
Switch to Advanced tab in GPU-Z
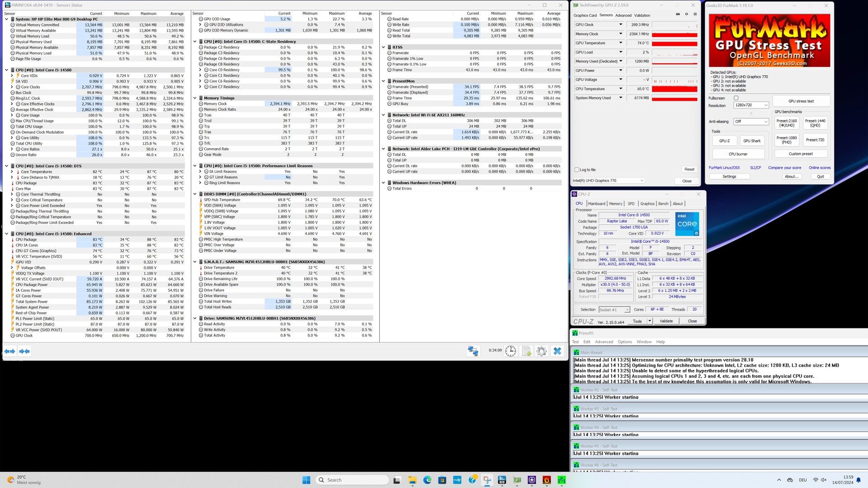click(x=623, y=15)
